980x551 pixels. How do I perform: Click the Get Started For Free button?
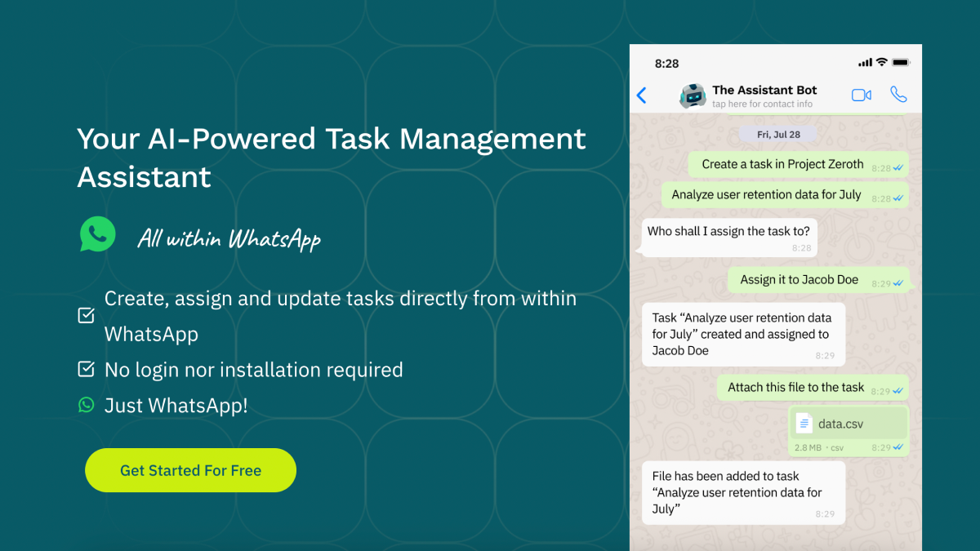(190, 470)
